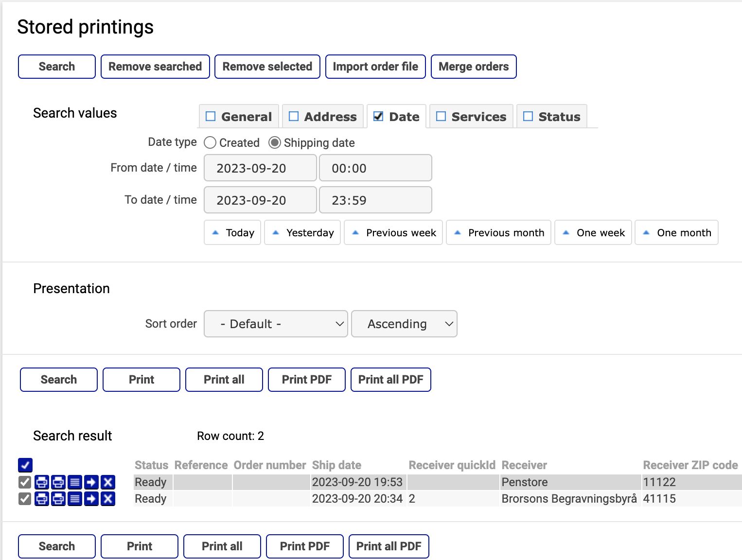Click the Remove selected button

pos(267,67)
